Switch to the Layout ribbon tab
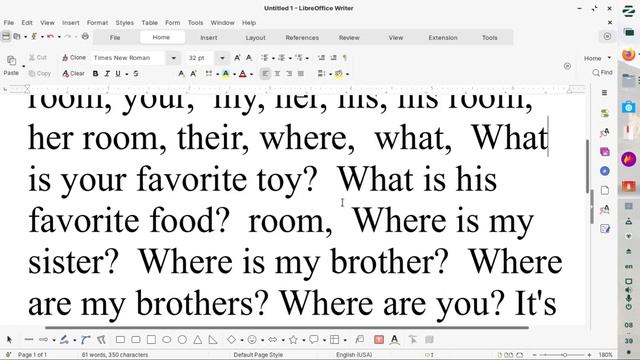640x360 pixels. (x=256, y=38)
